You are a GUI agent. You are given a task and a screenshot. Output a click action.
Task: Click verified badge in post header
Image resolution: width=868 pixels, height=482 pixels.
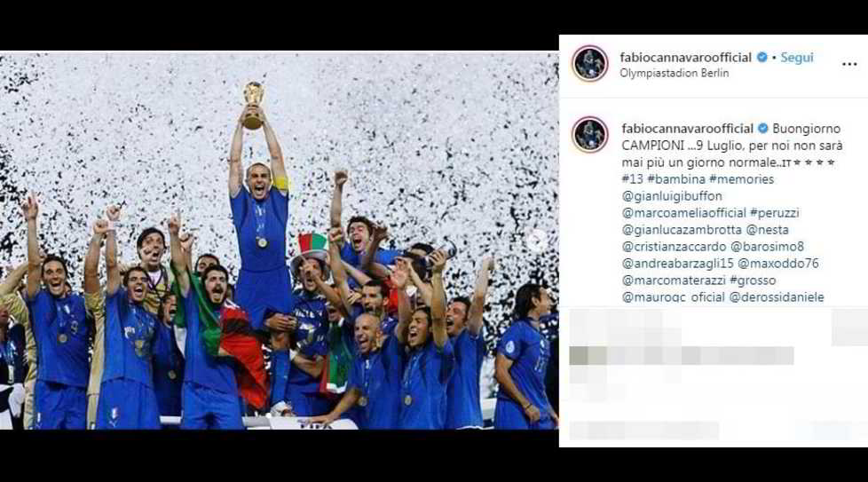761,57
